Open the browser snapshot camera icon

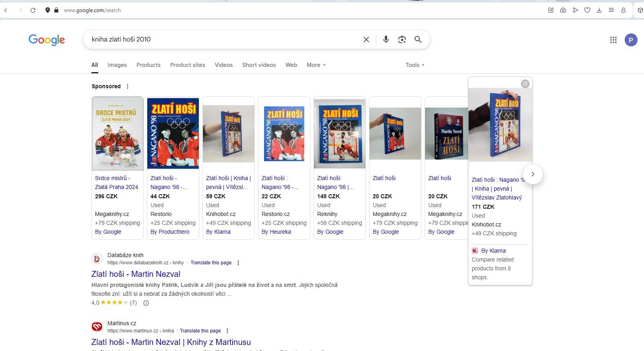563,10
